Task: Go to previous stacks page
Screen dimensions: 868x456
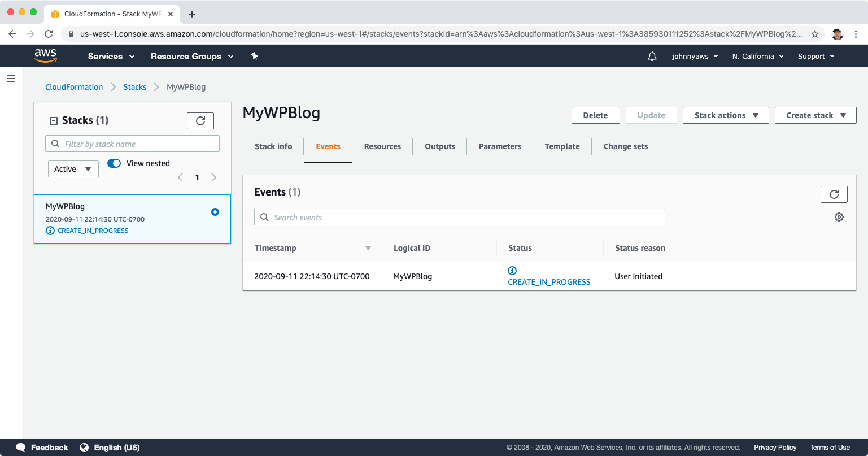Action: pyautogui.click(x=181, y=177)
